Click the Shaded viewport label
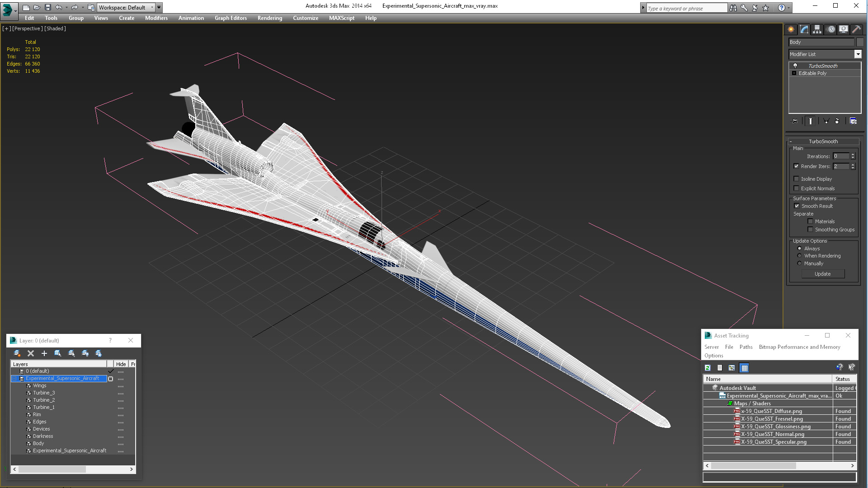Image resolution: width=868 pixels, height=488 pixels. click(x=55, y=28)
